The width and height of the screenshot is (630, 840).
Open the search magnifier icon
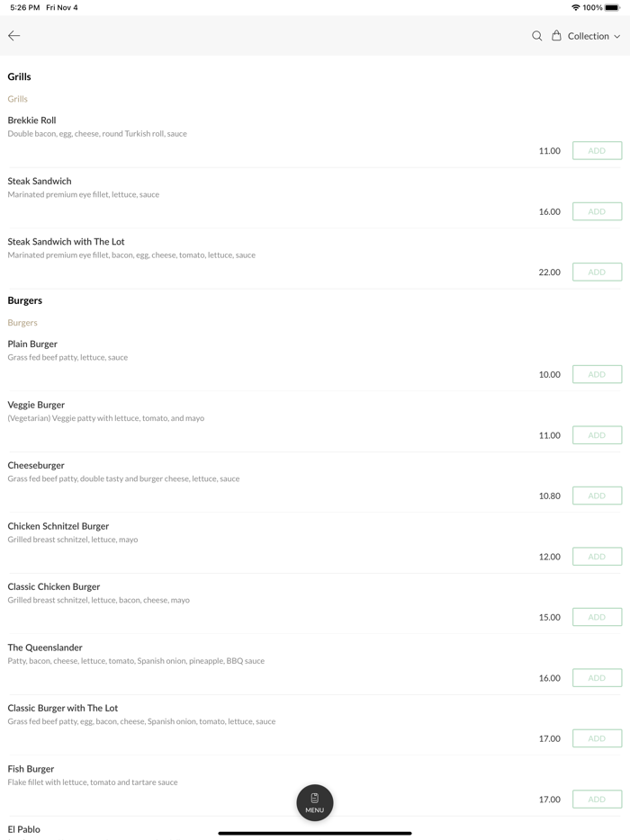tap(536, 36)
